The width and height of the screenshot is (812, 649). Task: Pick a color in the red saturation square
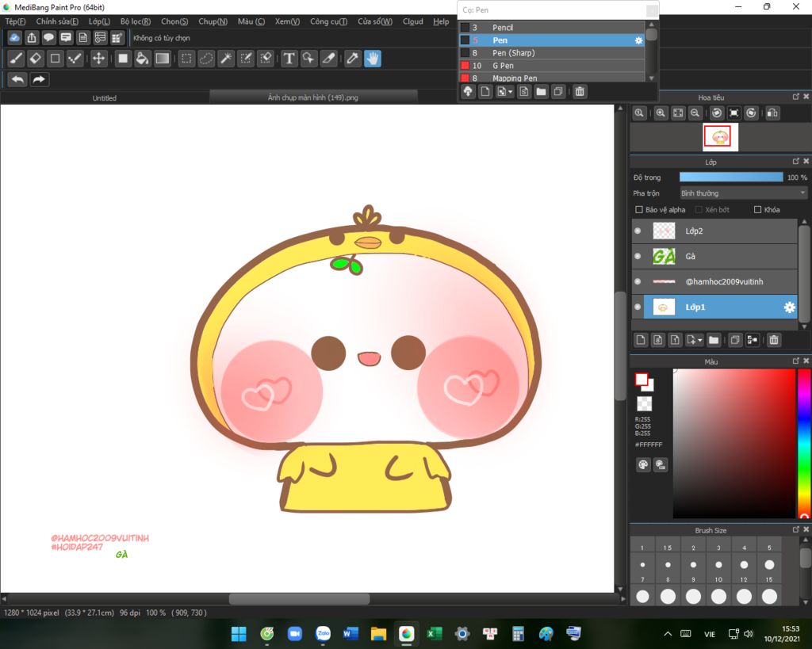point(733,443)
